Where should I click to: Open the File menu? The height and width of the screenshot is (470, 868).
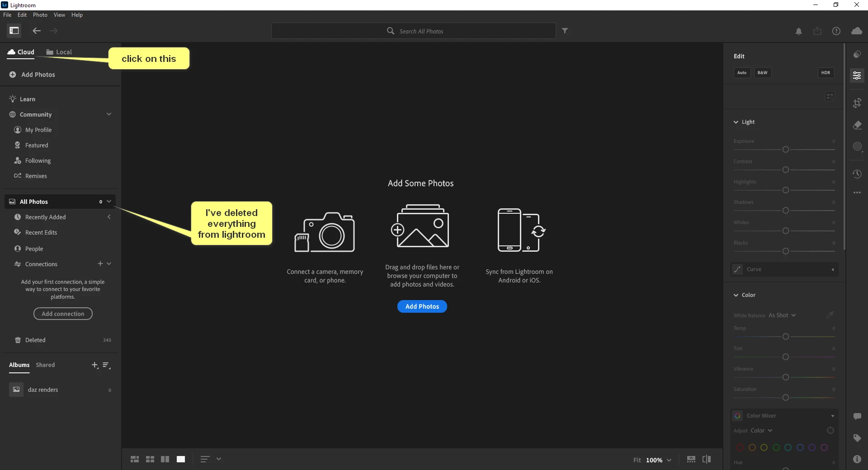[7, 15]
